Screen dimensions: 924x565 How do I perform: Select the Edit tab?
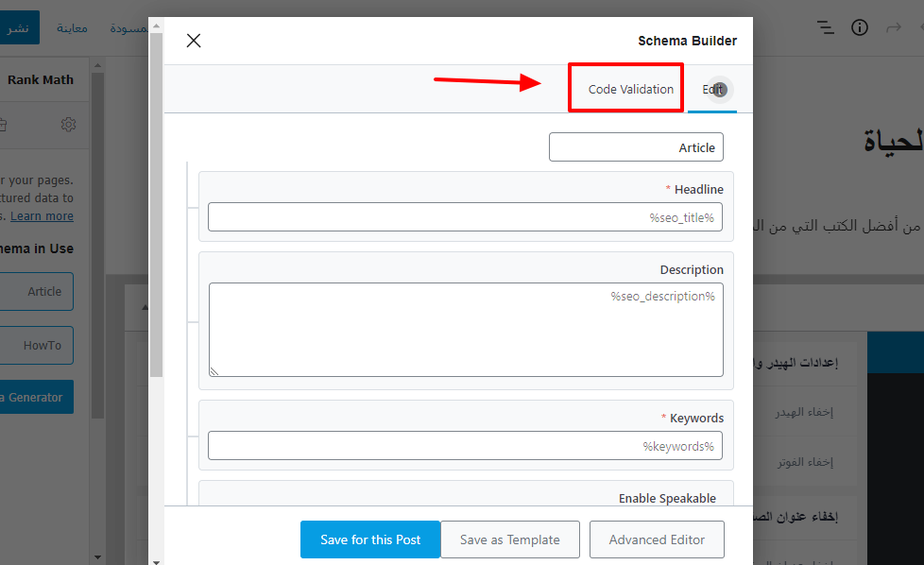tap(713, 90)
